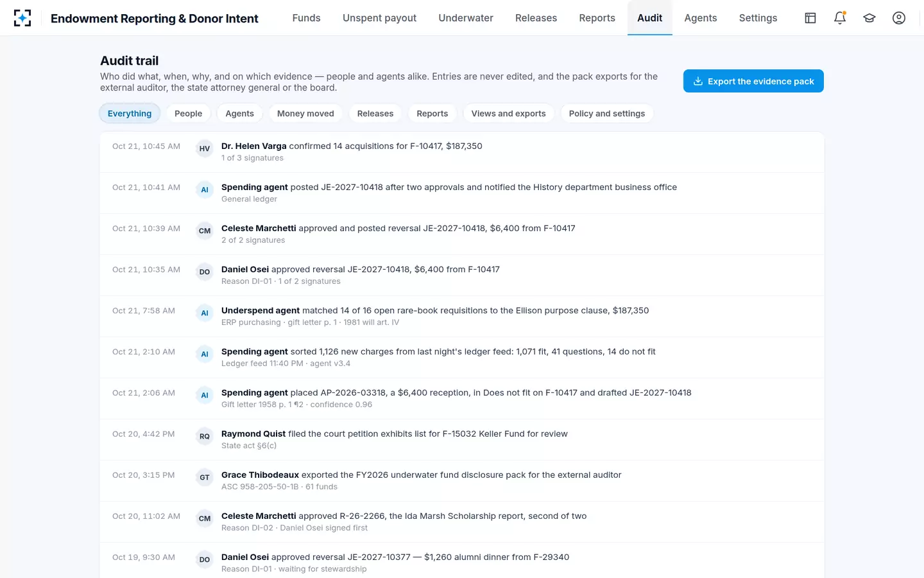Go to the Settings tab
Viewport: 924px width, 578px height.
coord(758,18)
